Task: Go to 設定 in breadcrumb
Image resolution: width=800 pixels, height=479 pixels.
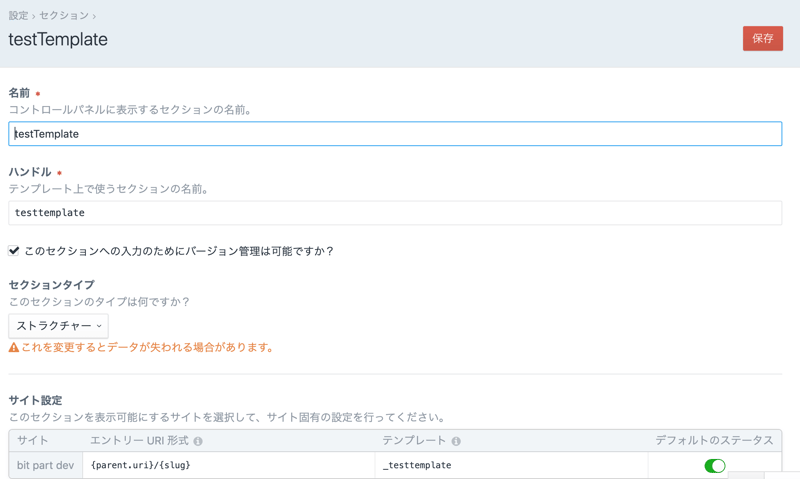Action: pyautogui.click(x=18, y=16)
